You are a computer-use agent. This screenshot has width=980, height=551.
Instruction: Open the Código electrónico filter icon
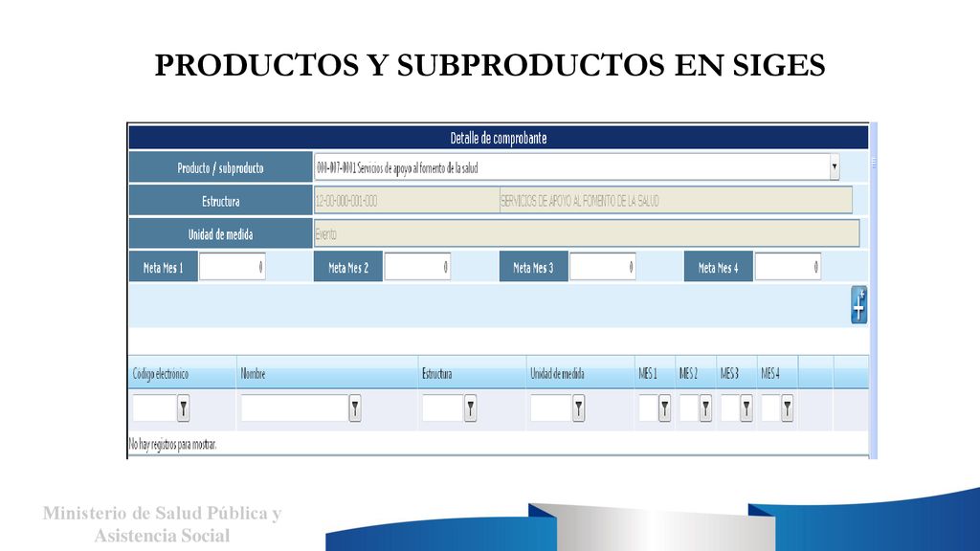183,408
